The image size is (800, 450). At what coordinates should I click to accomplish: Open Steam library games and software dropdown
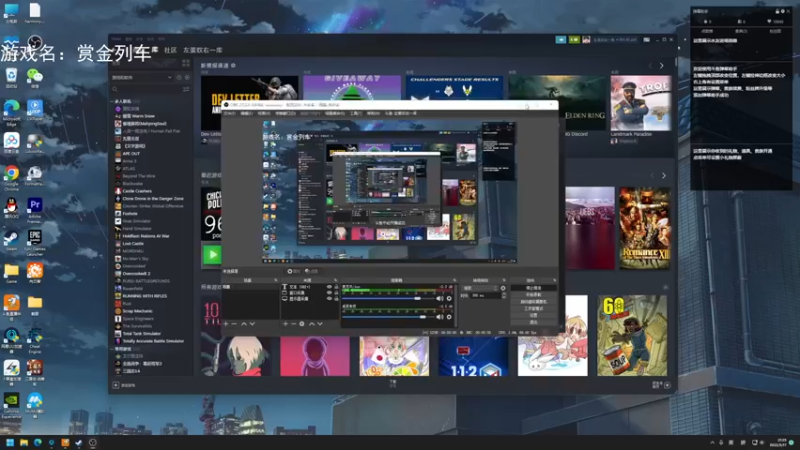pos(143,78)
